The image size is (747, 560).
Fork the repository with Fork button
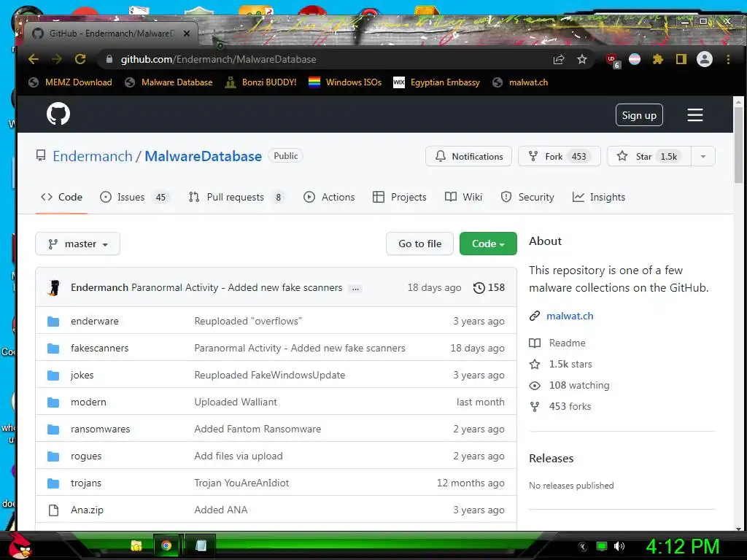click(x=560, y=156)
